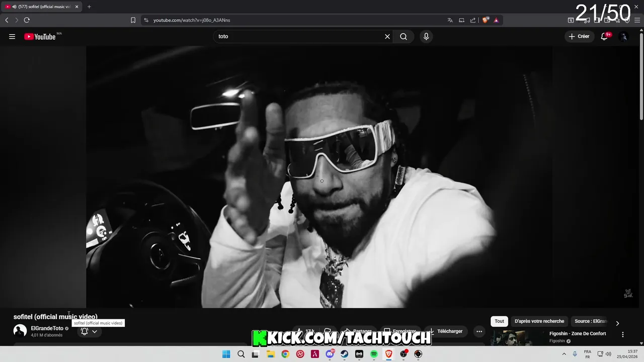
Task: Open the Brave Shields lion icon
Action: (x=486, y=20)
